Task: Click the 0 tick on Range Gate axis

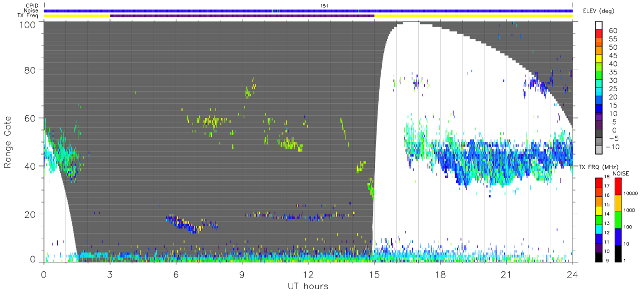Action: click(33, 259)
